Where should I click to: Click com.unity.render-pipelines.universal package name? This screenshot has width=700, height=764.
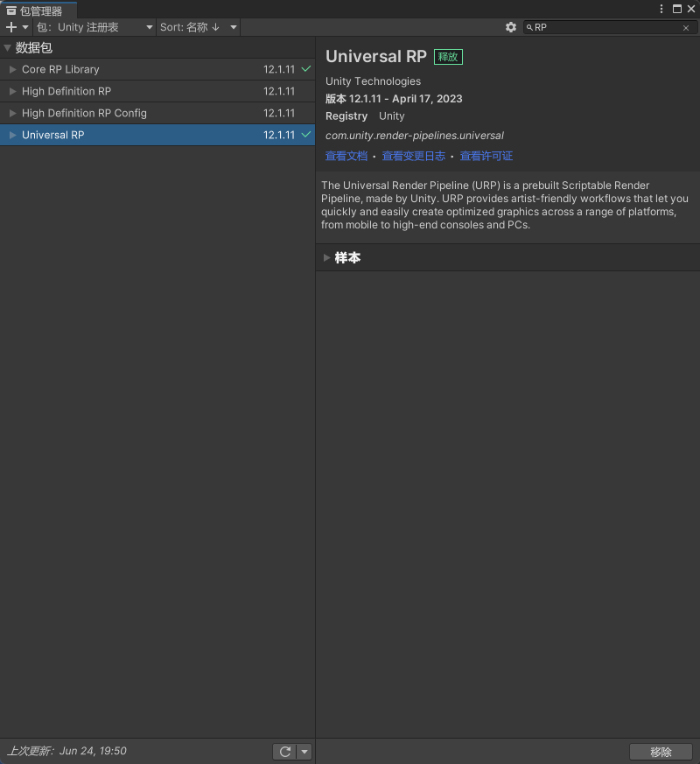tap(415, 136)
